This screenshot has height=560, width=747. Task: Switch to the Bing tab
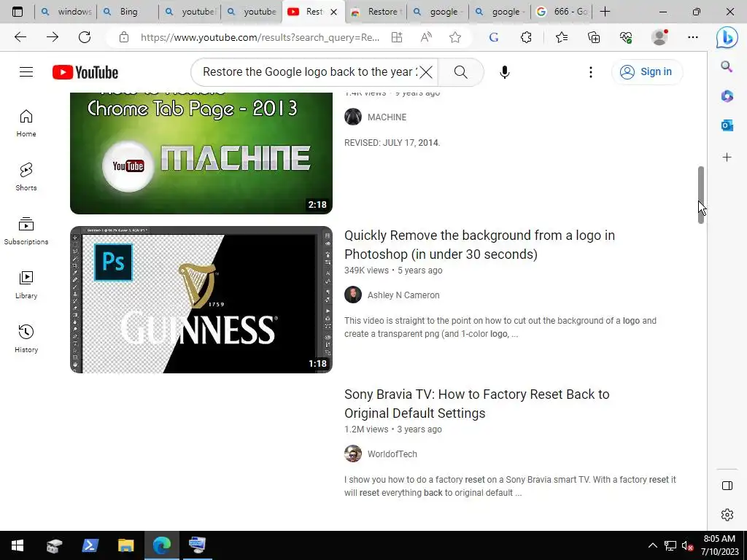(x=128, y=12)
